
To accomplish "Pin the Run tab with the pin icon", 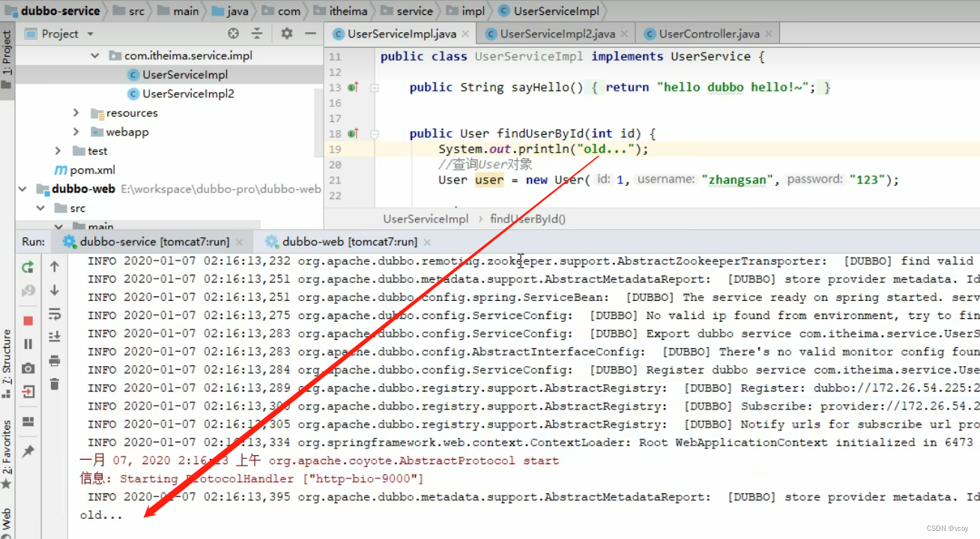I will tap(28, 451).
